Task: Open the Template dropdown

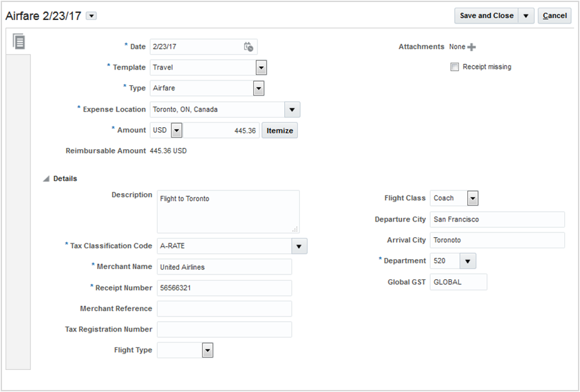Action: pos(261,67)
